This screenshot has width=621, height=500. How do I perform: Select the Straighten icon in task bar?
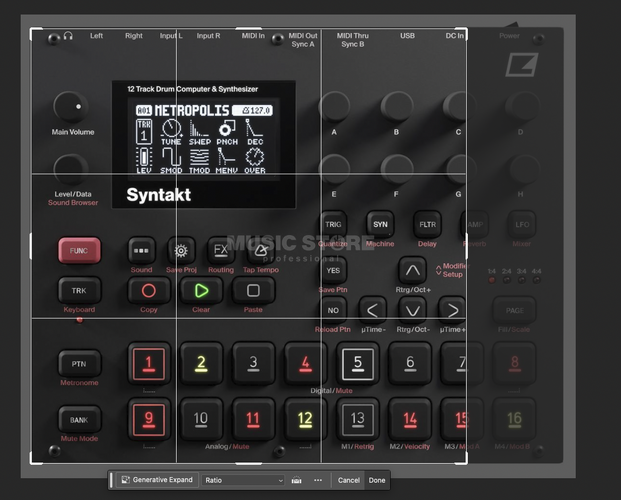(x=296, y=480)
